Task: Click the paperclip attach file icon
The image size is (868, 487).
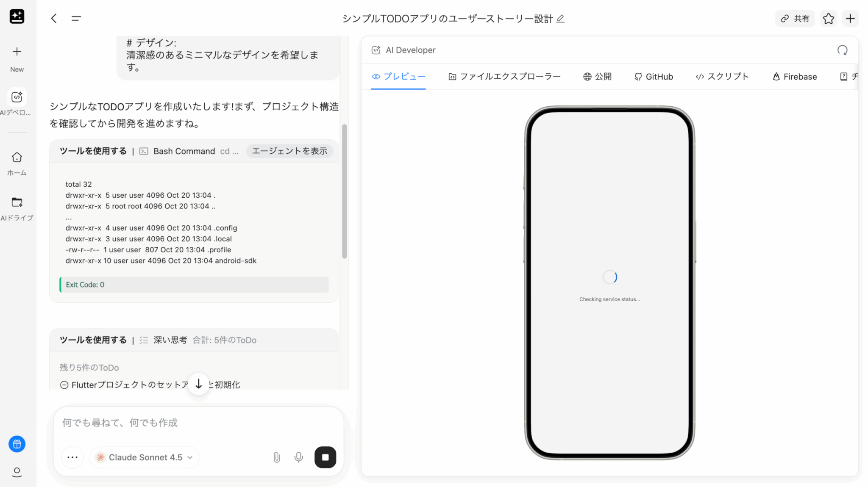Action: (276, 457)
